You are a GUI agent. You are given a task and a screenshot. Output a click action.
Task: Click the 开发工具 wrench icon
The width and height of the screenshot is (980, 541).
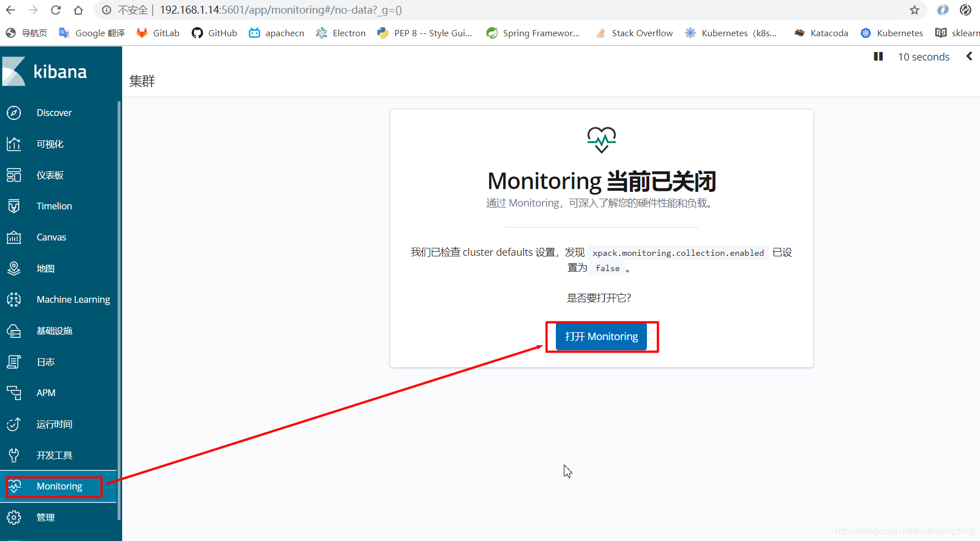14,455
